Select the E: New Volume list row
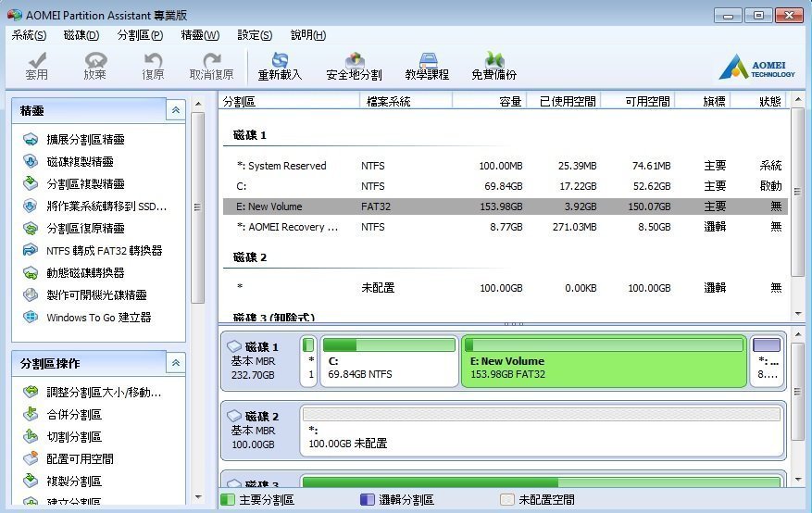 [506, 206]
